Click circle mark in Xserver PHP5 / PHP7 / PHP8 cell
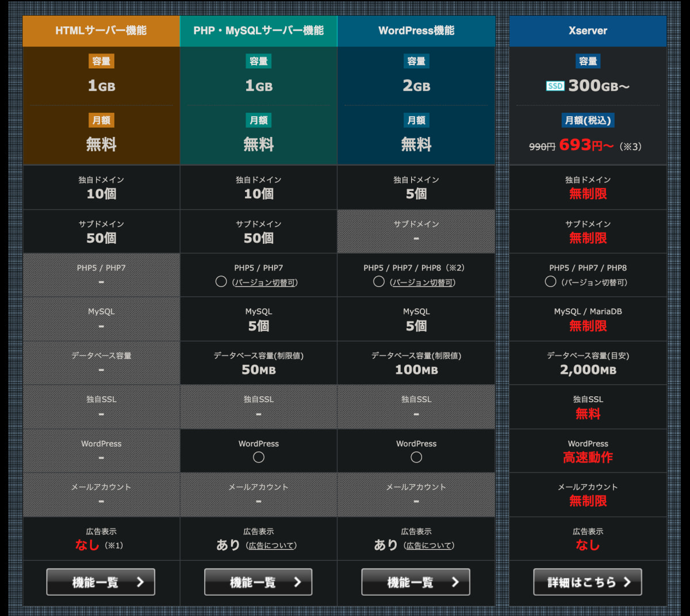This screenshot has width=690, height=616. [x=550, y=282]
